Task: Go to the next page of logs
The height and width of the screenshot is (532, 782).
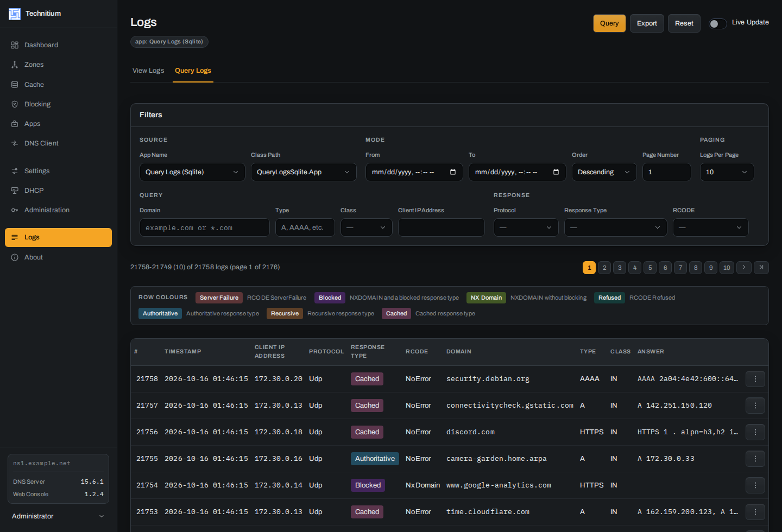Action: coord(744,267)
